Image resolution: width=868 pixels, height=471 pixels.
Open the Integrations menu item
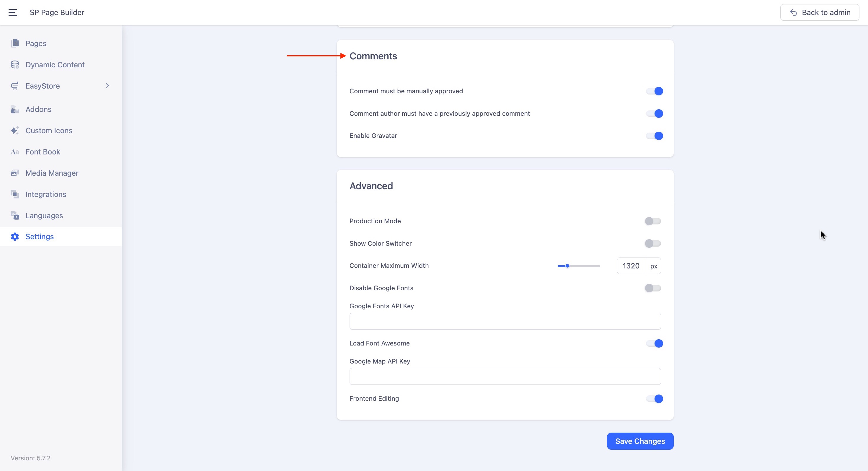pyautogui.click(x=46, y=194)
